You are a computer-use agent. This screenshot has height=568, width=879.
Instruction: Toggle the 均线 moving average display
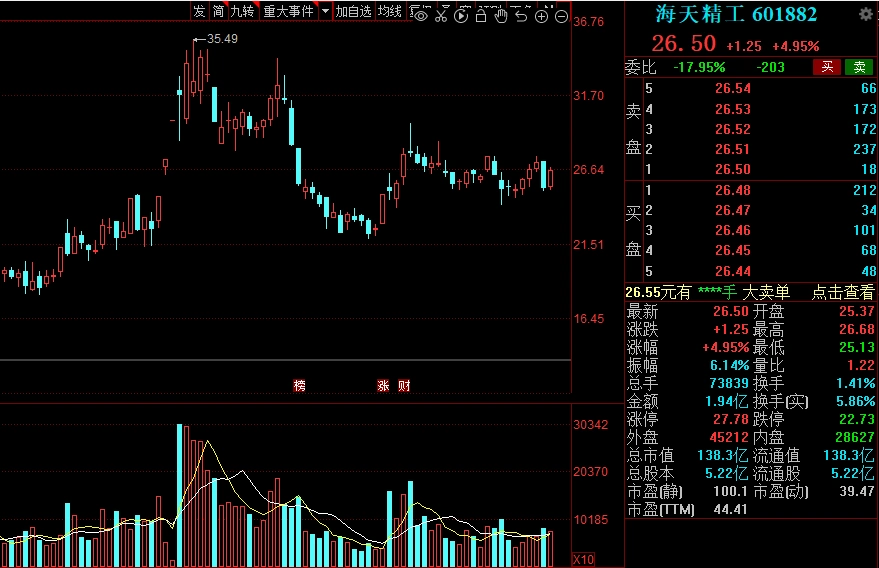[x=390, y=11]
